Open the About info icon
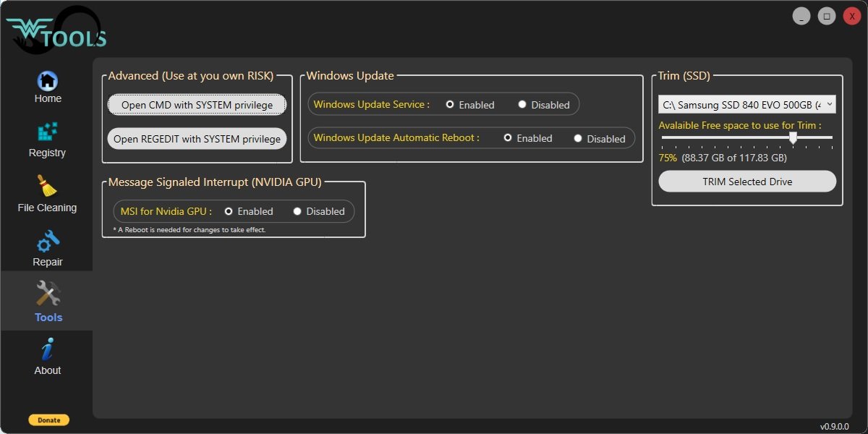This screenshot has width=868, height=434. [x=48, y=350]
